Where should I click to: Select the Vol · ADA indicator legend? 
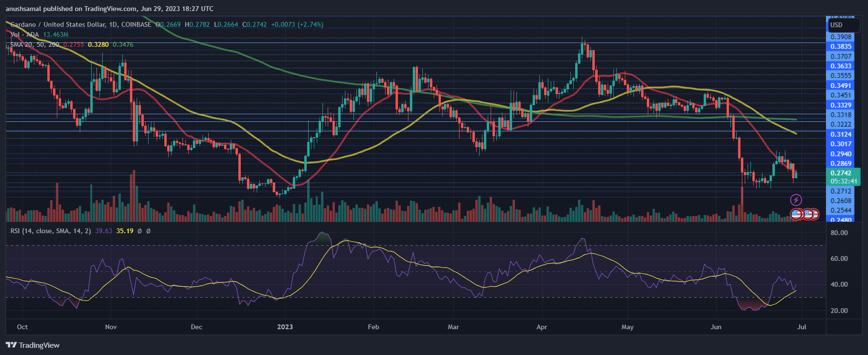pos(26,34)
